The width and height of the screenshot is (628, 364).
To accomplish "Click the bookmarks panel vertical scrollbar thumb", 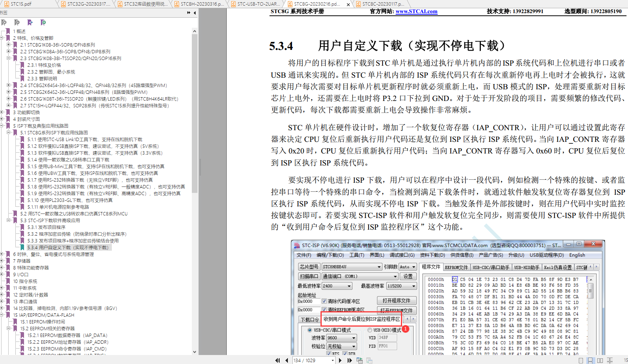I will pyautogui.click(x=194, y=113).
